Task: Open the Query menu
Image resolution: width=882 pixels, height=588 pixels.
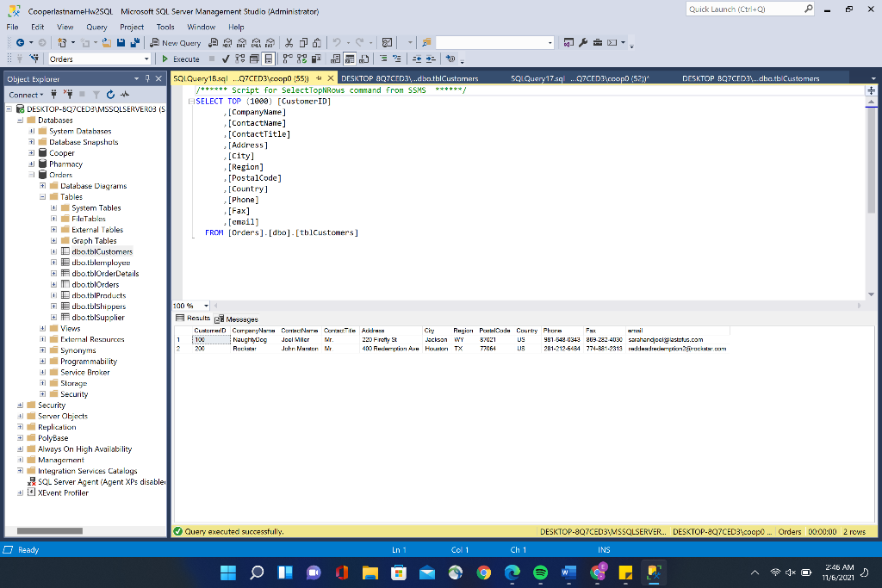Action: click(x=96, y=27)
